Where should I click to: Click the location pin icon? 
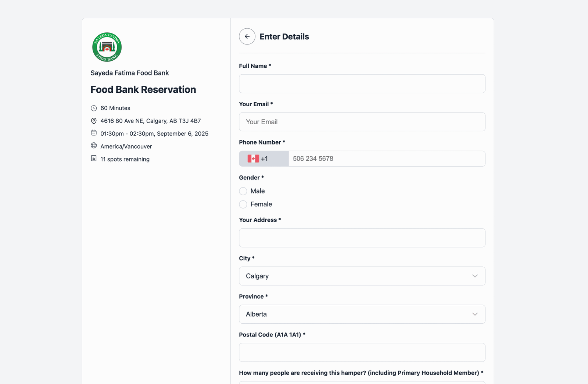(94, 121)
